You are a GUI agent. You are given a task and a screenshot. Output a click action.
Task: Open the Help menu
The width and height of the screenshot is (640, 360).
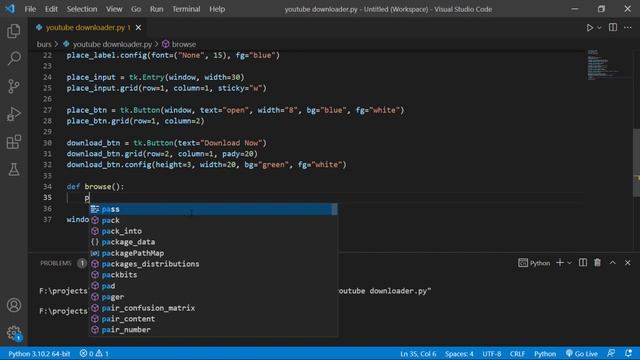pos(217,9)
